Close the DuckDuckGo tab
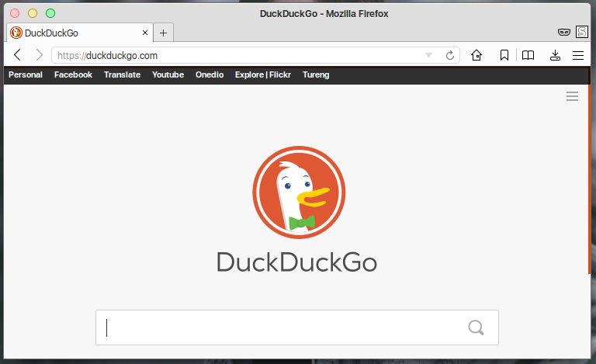The width and height of the screenshot is (596, 364). point(145,33)
